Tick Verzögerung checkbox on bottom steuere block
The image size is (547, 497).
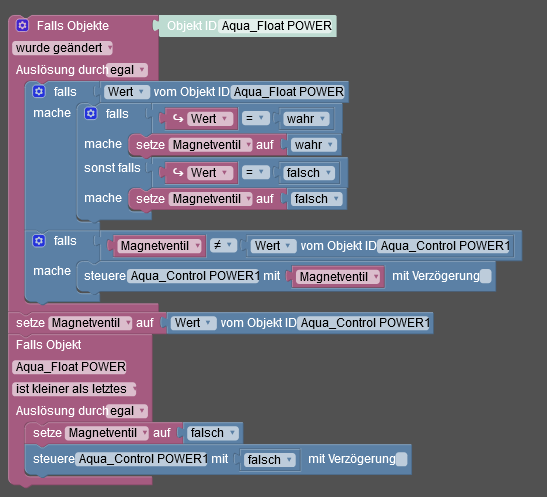pos(402,459)
